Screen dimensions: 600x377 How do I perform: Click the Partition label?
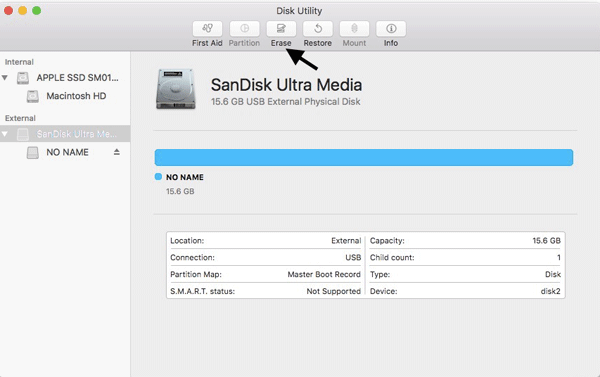[244, 43]
